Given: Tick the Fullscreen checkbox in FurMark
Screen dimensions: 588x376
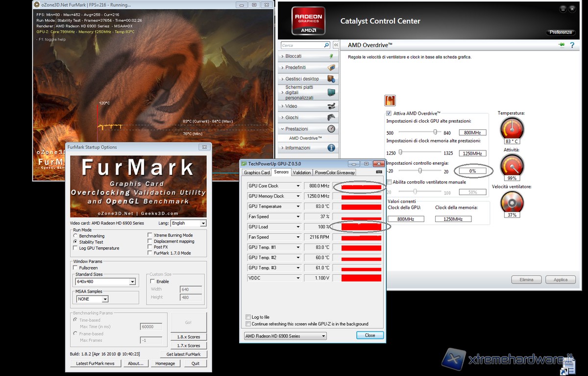Looking at the screenshot, I should tap(75, 268).
